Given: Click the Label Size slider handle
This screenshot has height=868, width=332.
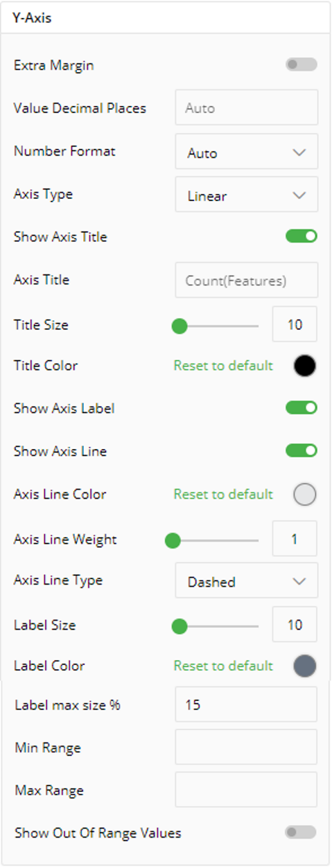Looking at the screenshot, I should [x=180, y=626].
